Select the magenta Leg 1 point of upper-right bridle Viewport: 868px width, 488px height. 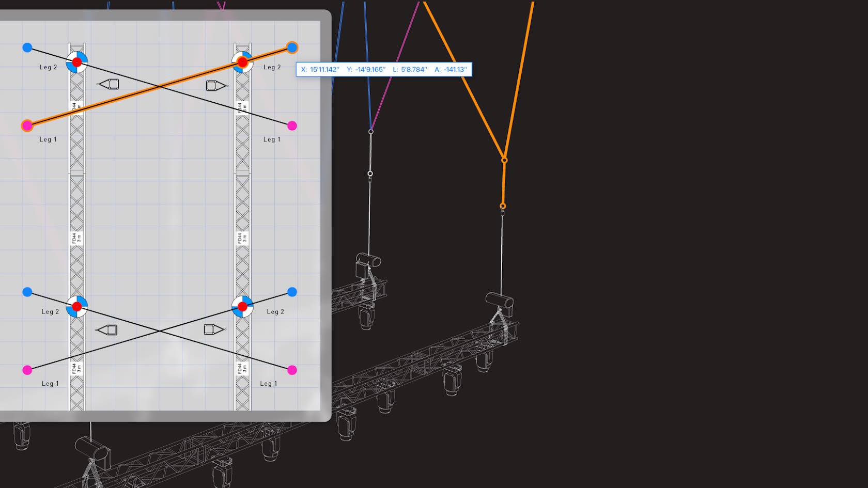292,125
